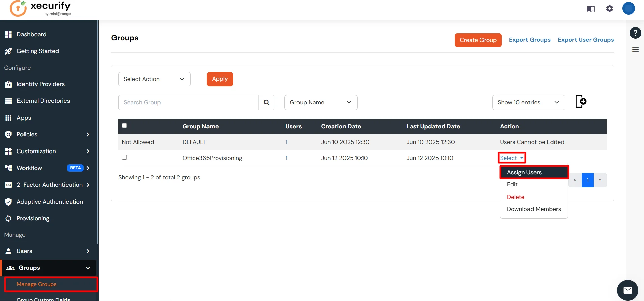Click 'Users Cannot be Edited' text
The width and height of the screenshot is (644, 301).
click(x=532, y=142)
